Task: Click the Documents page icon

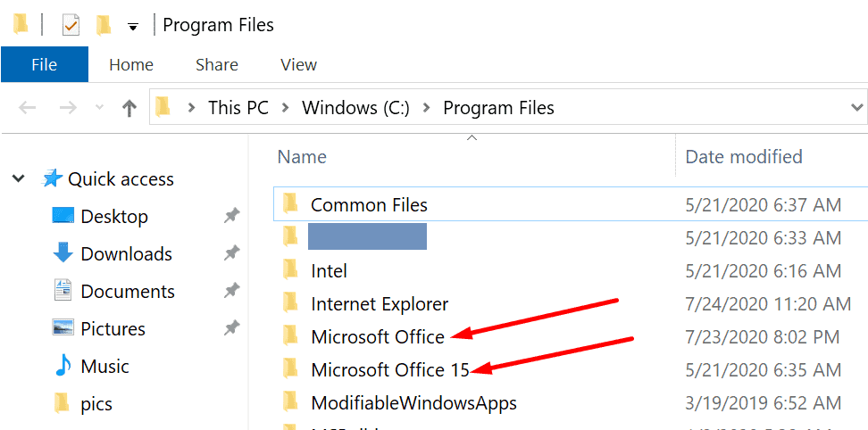Action: [x=63, y=290]
